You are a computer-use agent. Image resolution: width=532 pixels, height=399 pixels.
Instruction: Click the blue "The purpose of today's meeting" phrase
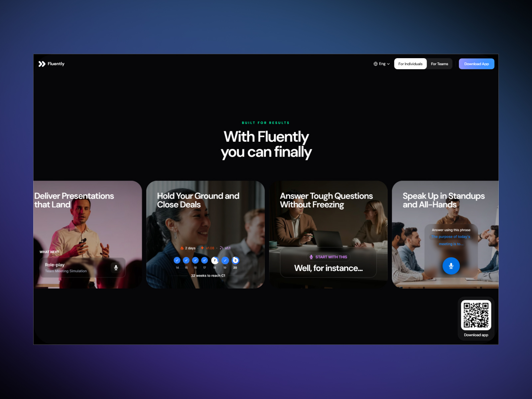(x=451, y=240)
